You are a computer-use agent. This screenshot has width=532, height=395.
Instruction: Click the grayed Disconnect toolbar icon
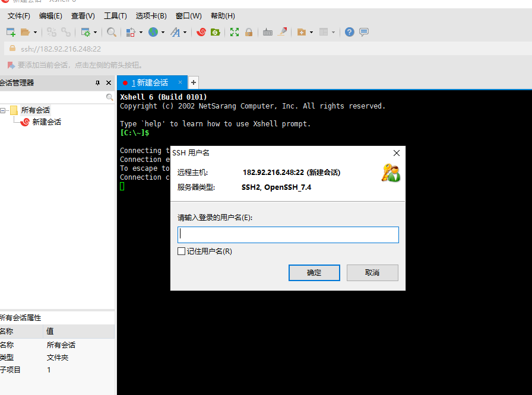pos(52,32)
